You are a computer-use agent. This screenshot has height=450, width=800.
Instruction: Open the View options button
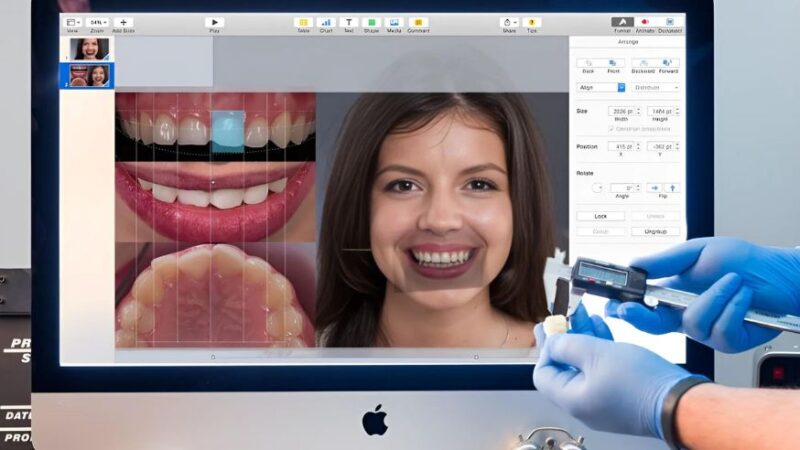tap(72, 22)
